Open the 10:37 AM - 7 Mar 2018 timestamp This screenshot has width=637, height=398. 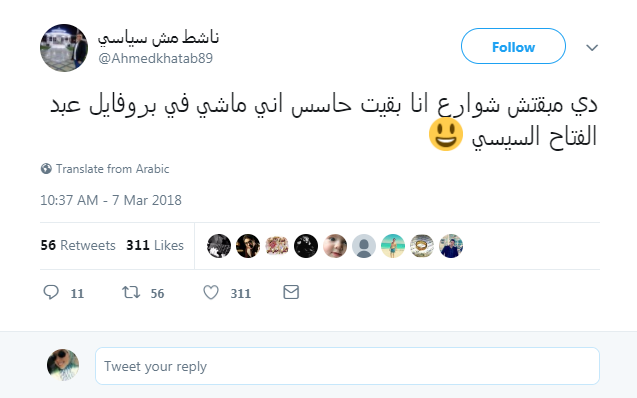click(111, 200)
